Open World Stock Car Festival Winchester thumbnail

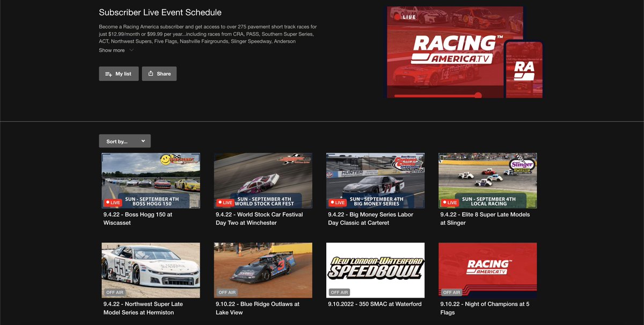pyautogui.click(x=263, y=180)
